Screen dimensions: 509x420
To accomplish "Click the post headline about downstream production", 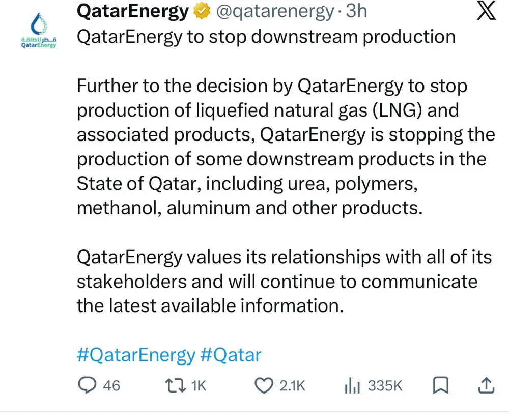I will pyautogui.click(x=266, y=37).
